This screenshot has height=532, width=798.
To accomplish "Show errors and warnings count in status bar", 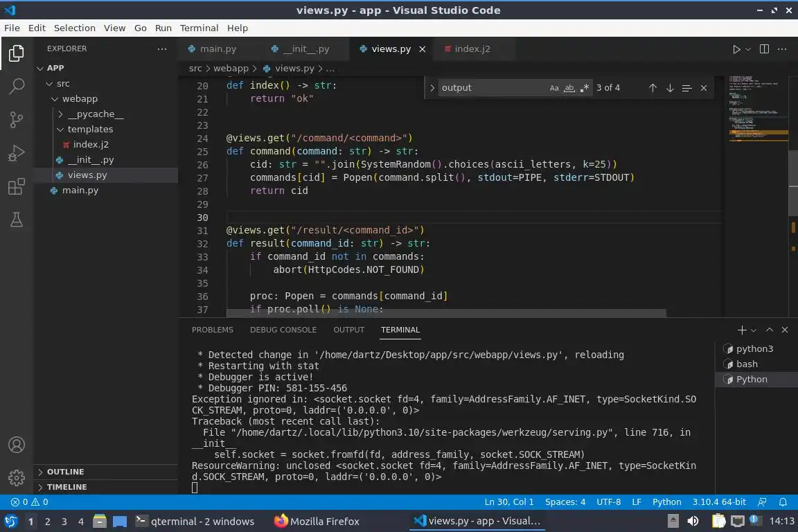I will (x=30, y=502).
